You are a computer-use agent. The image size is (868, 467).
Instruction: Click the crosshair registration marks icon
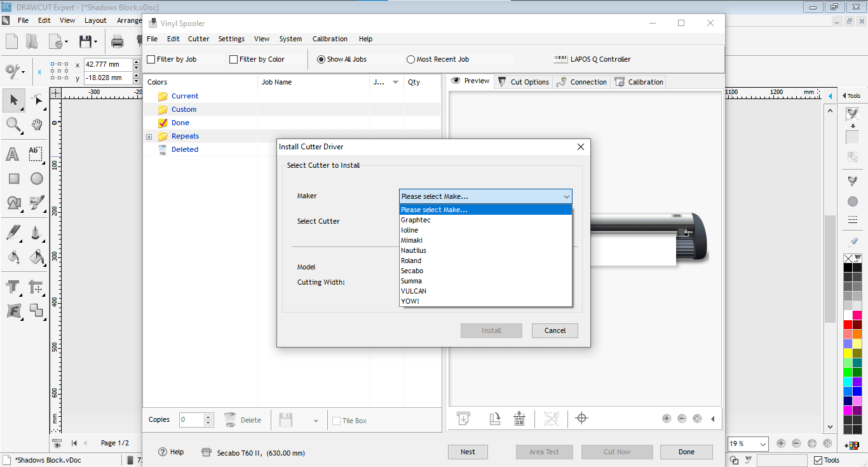tap(581, 418)
